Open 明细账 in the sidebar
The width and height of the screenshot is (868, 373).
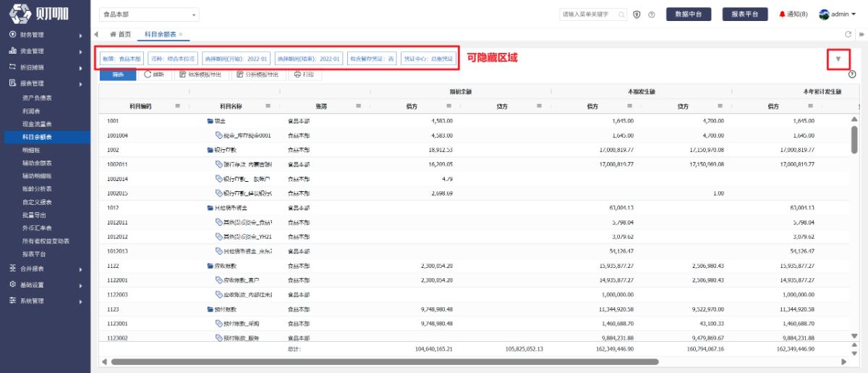(x=30, y=150)
